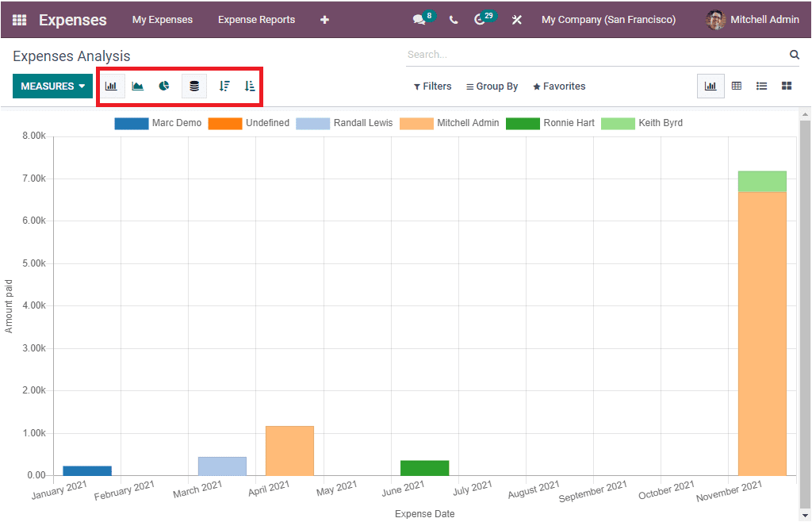Click My Company (San Francisco) company switcher

click(x=608, y=19)
